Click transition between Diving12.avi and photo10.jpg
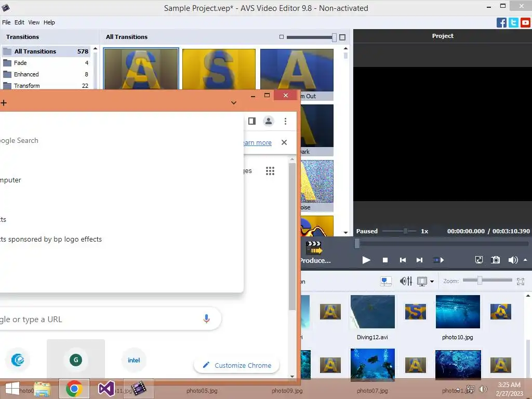This screenshot has height=399, width=532. pyautogui.click(x=415, y=312)
